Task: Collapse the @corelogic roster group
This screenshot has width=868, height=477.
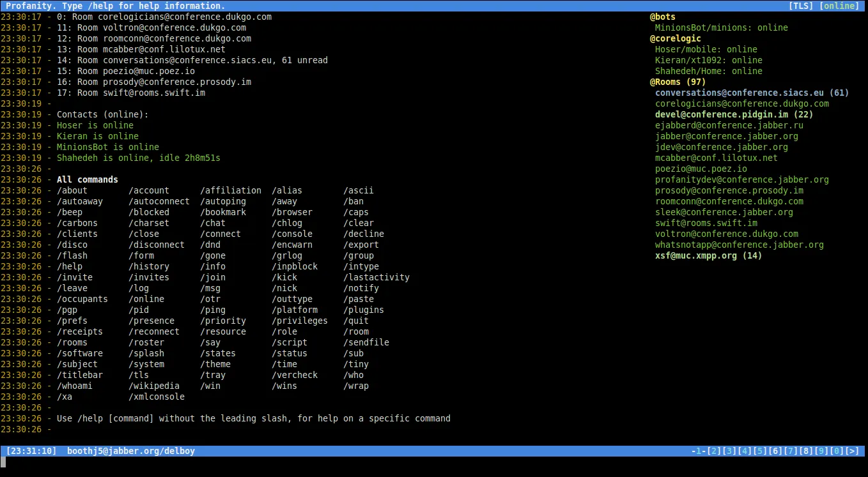Action: point(675,38)
